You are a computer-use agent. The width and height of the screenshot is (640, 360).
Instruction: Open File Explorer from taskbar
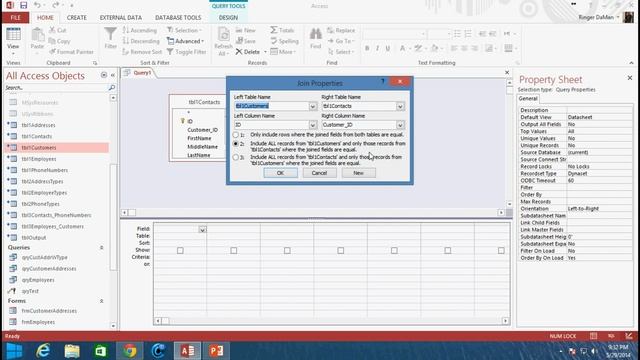pos(72,351)
